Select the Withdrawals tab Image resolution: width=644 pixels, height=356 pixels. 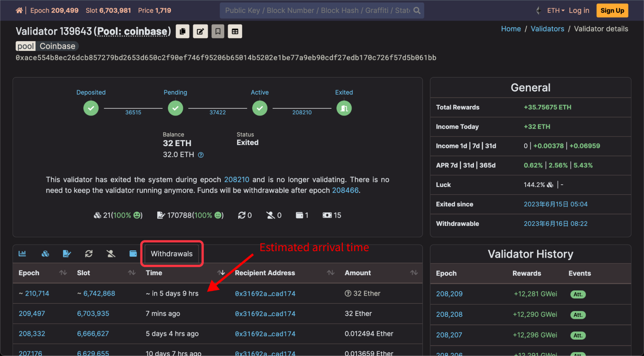[172, 254]
